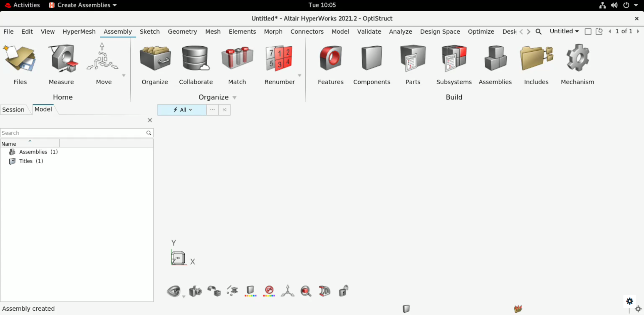Screen dimensions: 644x315
Task: Open the Mechanism gear tool
Action: (x=578, y=58)
